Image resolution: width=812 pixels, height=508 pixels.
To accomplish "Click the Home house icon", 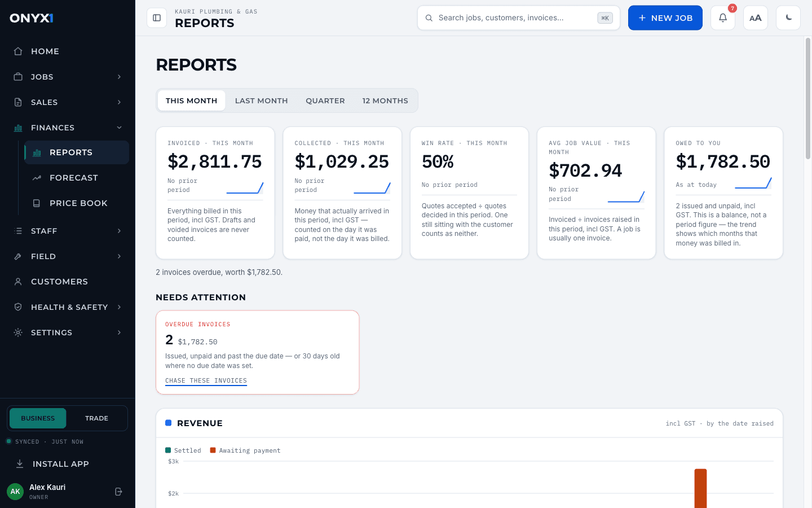I will coord(18,51).
